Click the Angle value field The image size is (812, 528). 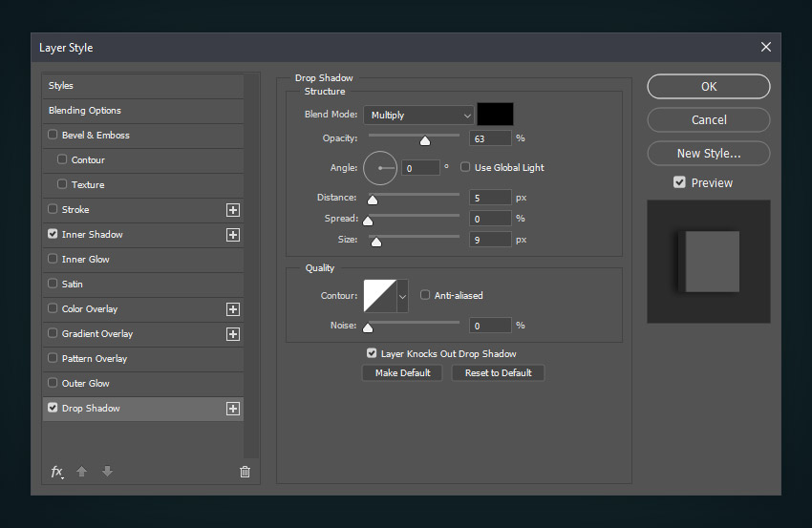(420, 168)
